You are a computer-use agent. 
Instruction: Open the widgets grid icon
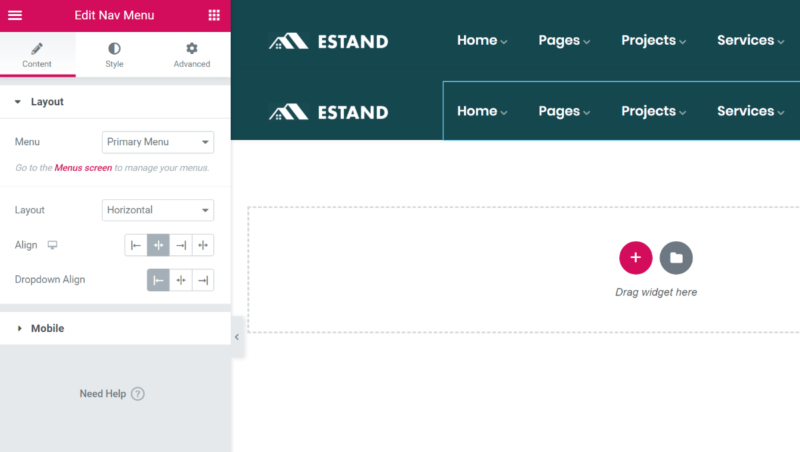214,15
